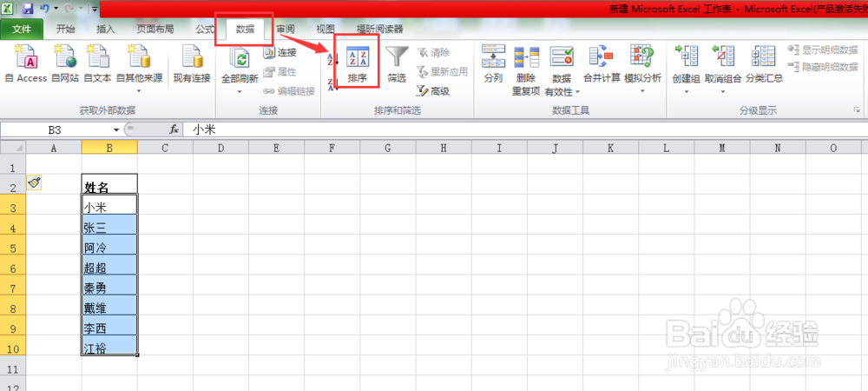This screenshot has height=391, width=868.
Task: Import data from text file 自文本
Action: tap(97, 64)
